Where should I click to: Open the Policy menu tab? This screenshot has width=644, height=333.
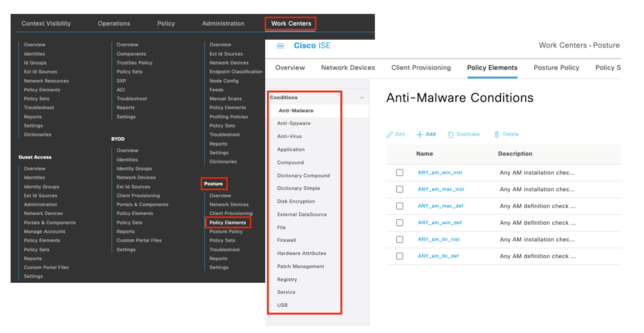(166, 23)
